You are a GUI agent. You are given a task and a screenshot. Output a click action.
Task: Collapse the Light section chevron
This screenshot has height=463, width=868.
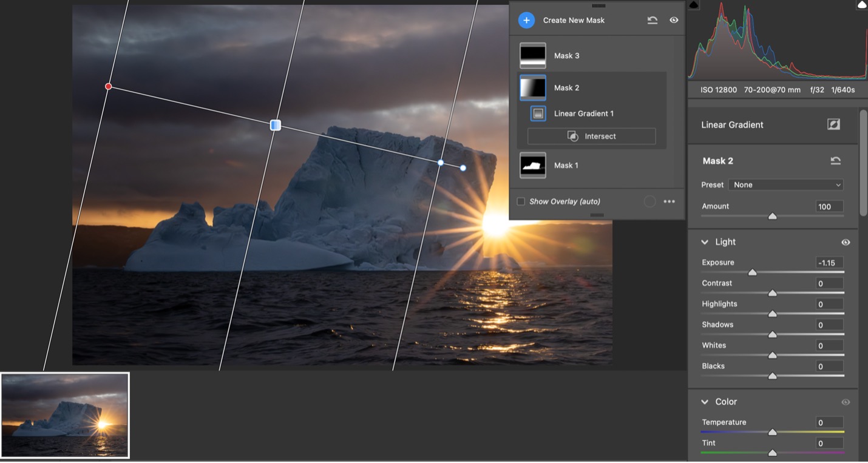click(705, 242)
